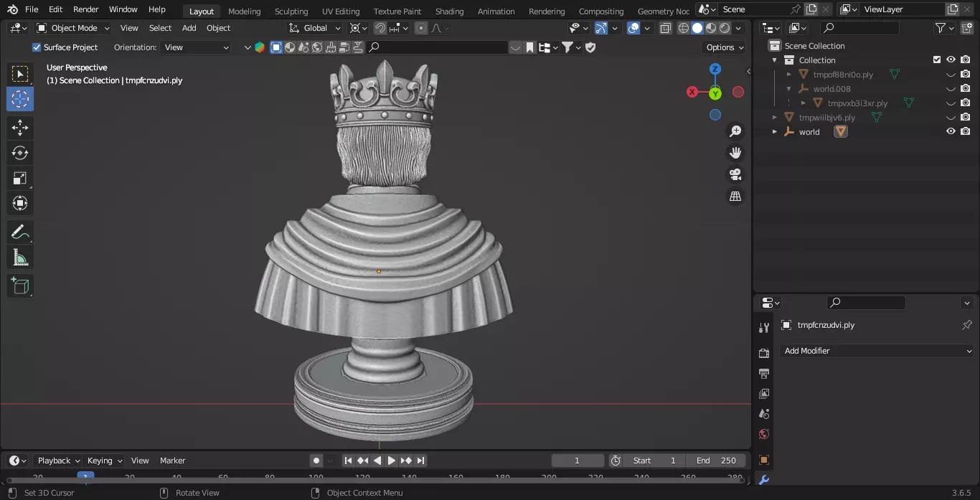This screenshot has height=500, width=980.
Task: Open the Modifiers properties tab
Action: pos(763,480)
